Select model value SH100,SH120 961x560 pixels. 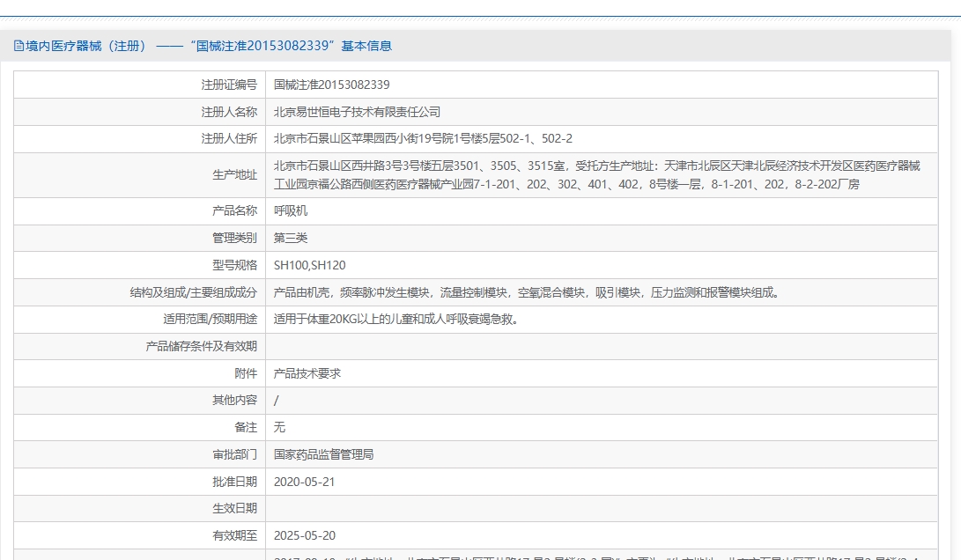click(x=309, y=265)
